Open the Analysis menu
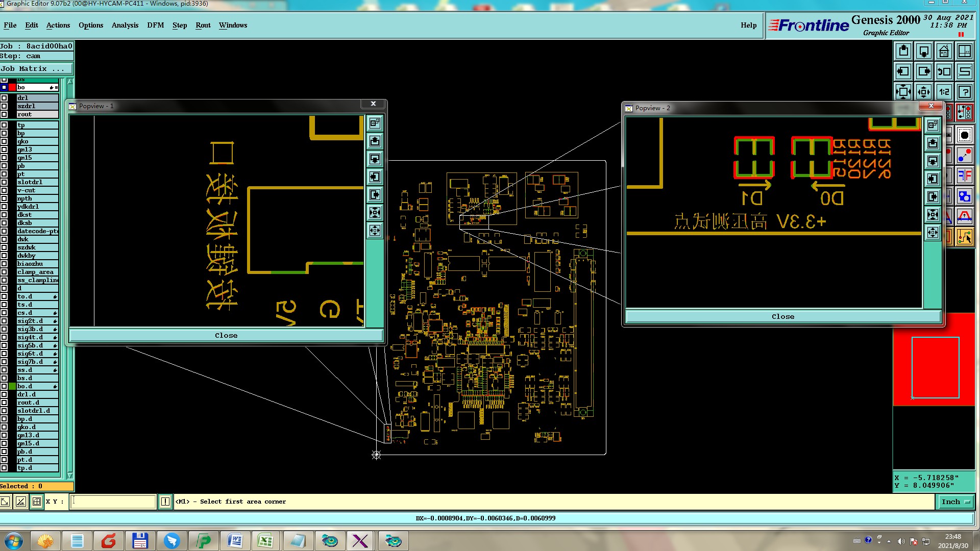The image size is (980, 551). tap(125, 25)
